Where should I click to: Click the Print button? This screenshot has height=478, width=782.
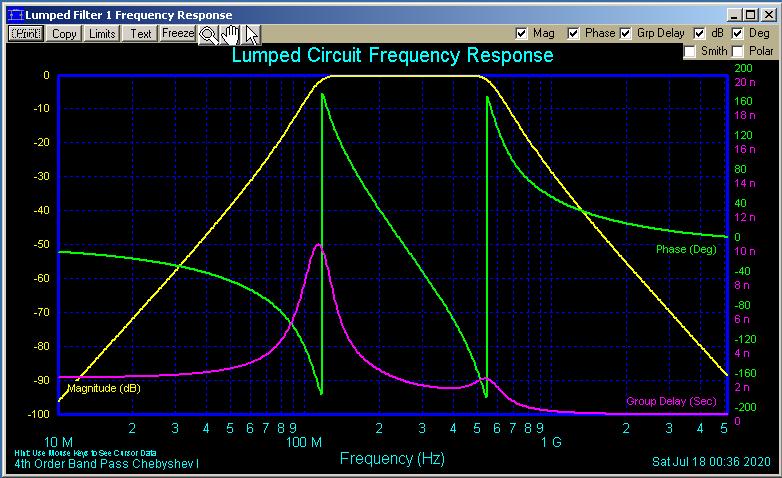click(x=25, y=33)
